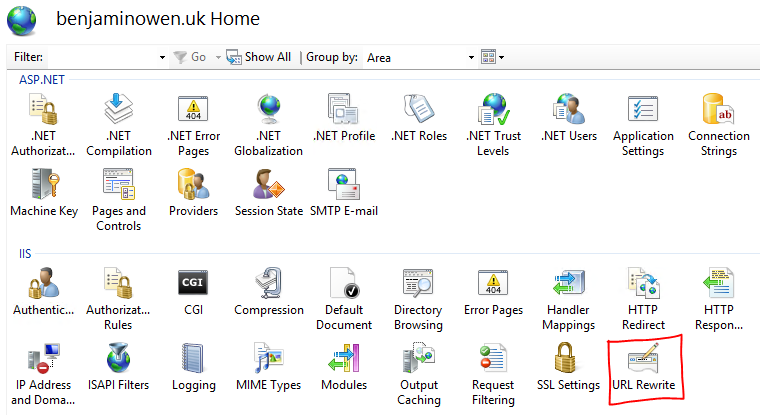The width and height of the screenshot is (760, 415).
Task: Open Connection Strings
Action: click(719, 126)
